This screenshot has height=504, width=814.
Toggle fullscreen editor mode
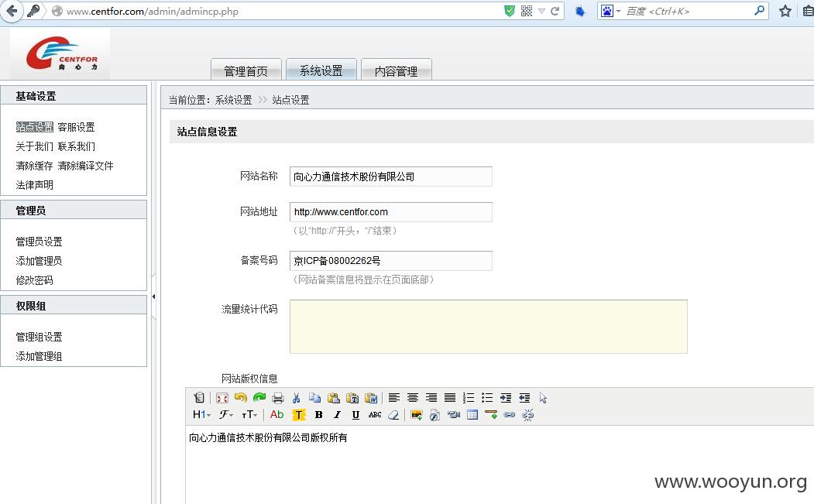pos(222,398)
